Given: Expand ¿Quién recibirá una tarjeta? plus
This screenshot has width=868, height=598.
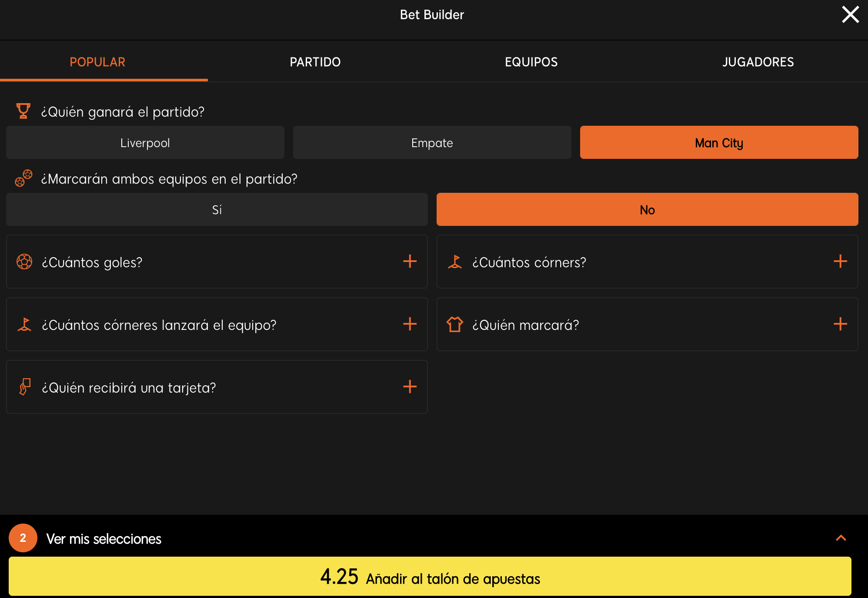Looking at the screenshot, I should (410, 386).
